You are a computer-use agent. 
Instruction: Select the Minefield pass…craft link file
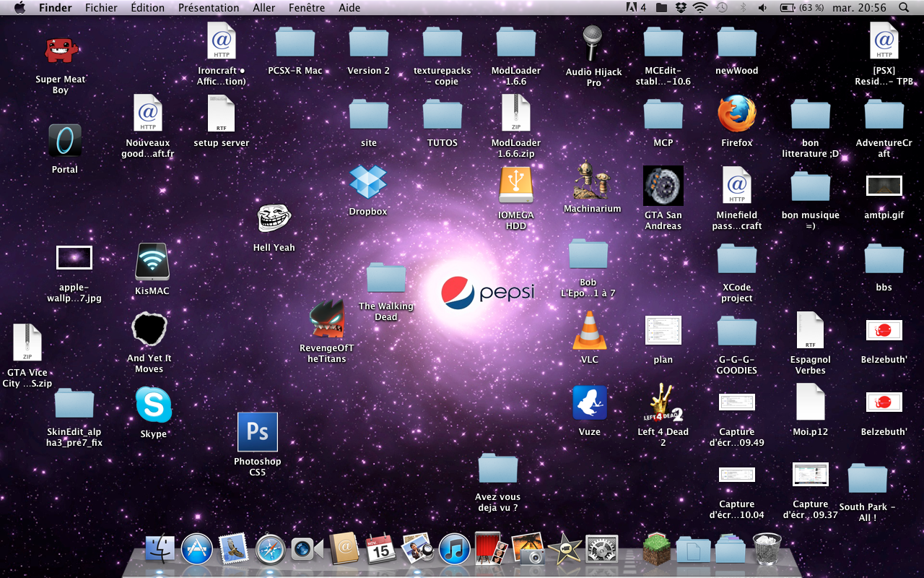(737, 186)
